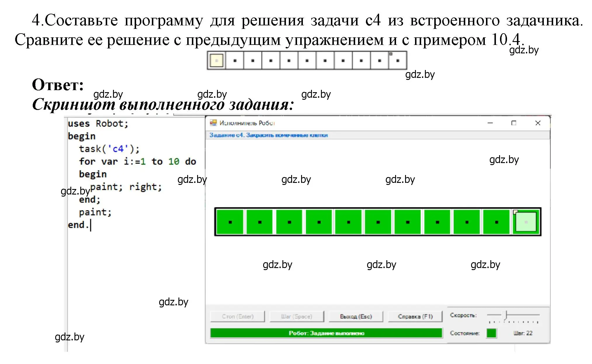Image resolution: width=592 pixels, height=364 pixels.
Task: Click the Робот: Задание выполнено status bar
Action: tap(326, 333)
